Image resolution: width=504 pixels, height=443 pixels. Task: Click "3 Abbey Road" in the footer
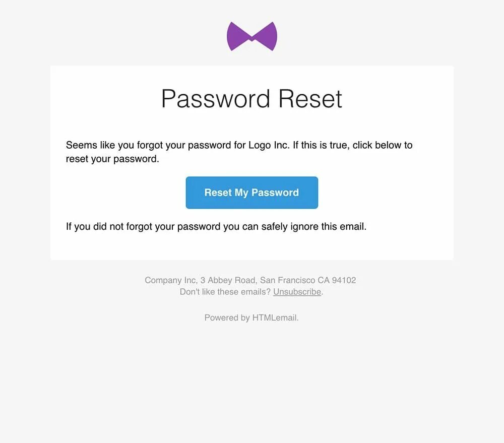pos(228,280)
